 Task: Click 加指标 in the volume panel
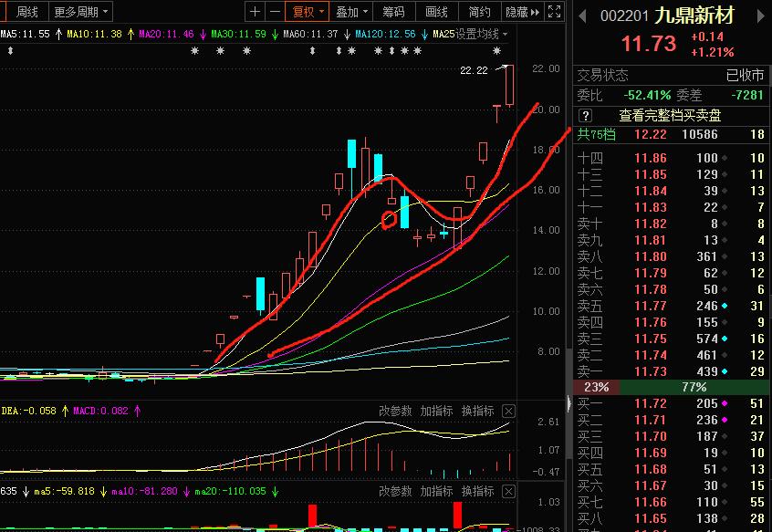click(x=436, y=491)
